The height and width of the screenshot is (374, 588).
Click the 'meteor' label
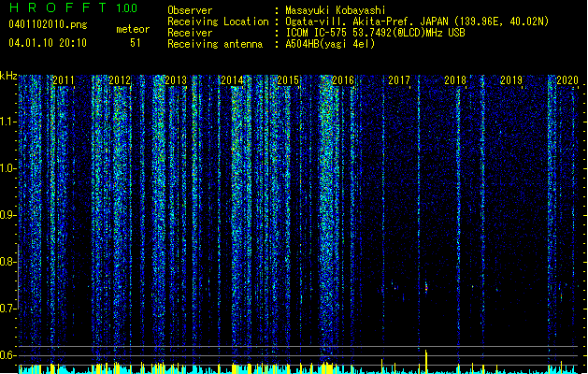click(x=133, y=29)
